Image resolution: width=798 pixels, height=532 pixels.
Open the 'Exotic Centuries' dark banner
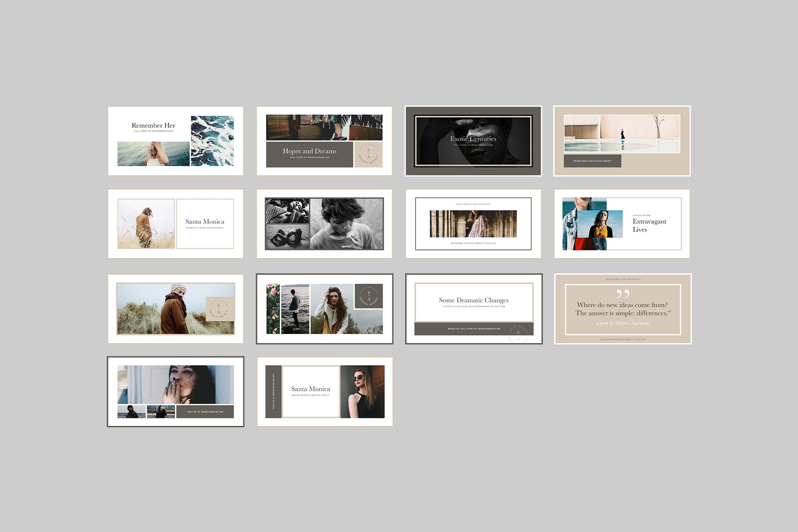(473, 141)
